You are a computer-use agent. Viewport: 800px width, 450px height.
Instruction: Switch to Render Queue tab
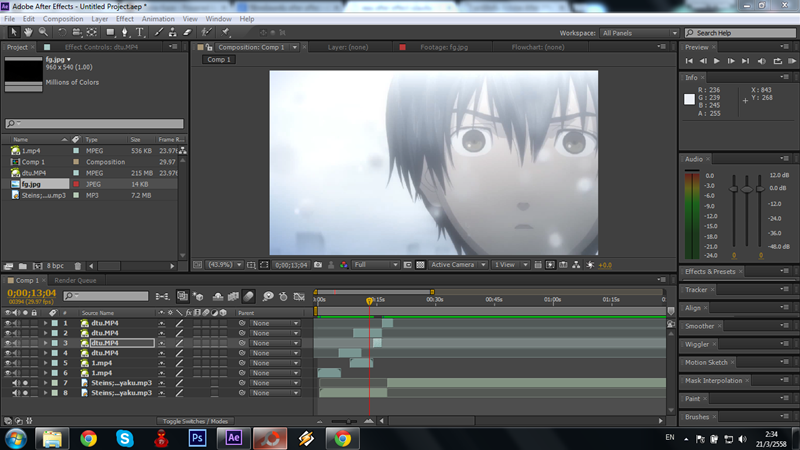click(75, 280)
